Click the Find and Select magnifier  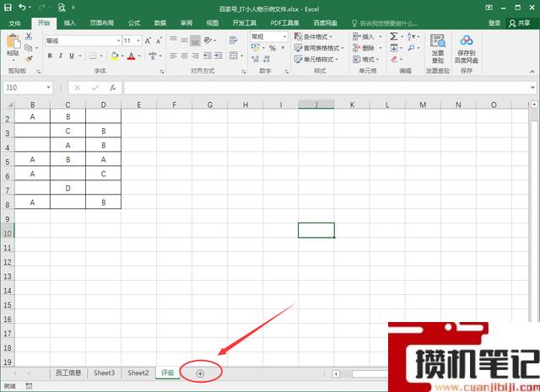(x=411, y=48)
